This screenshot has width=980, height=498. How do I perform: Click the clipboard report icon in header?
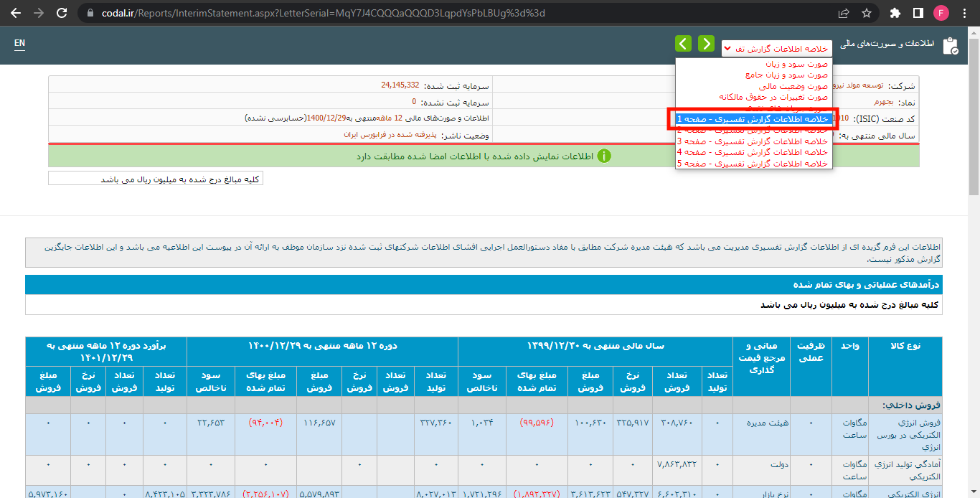951,46
